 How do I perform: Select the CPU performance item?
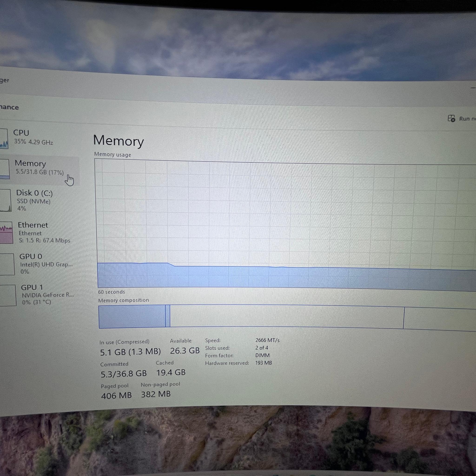click(x=40, y=139)
